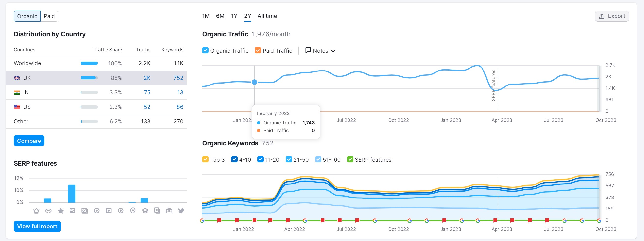The width and height of the screenshot is (644, 241).
Task: Select the UK row in country table
Action: click(x=96, y=78)
